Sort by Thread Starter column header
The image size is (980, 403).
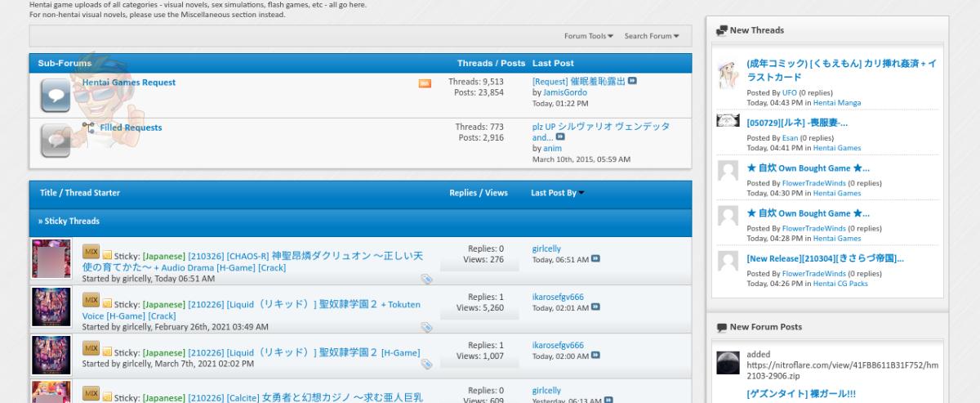[x=92, y=193]
